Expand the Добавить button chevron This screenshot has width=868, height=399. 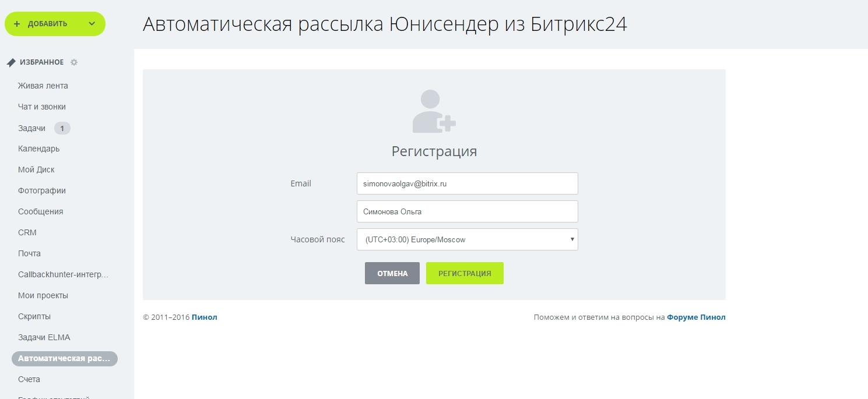pyautogui.click(x=92, y=24)
